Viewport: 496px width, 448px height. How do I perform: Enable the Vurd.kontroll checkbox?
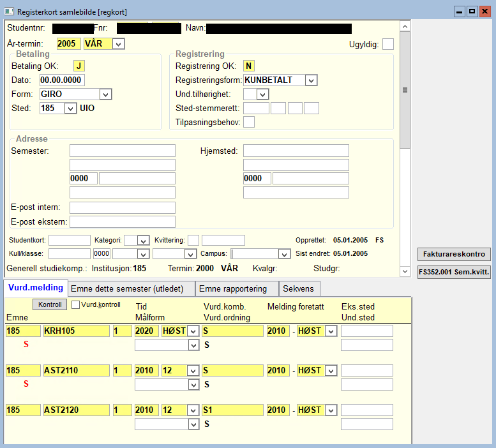point(75,305)
